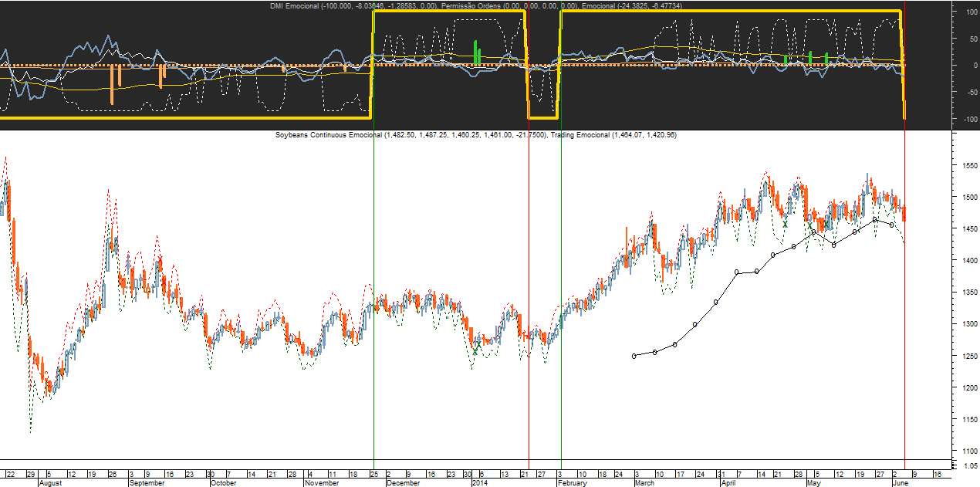Click the 2014 year label on time axis
980x487 pixels.
tap(479, 482)
